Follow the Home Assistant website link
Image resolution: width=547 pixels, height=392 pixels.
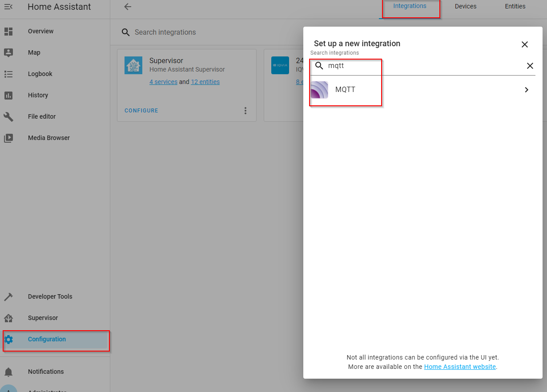tap(460, 367)
